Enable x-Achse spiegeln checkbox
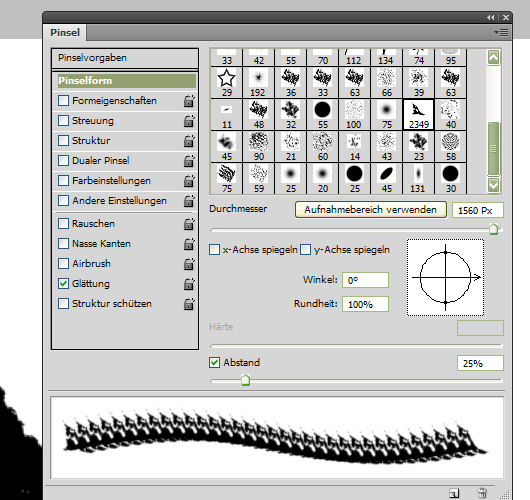The image size is (530, 500). point(215,250)
